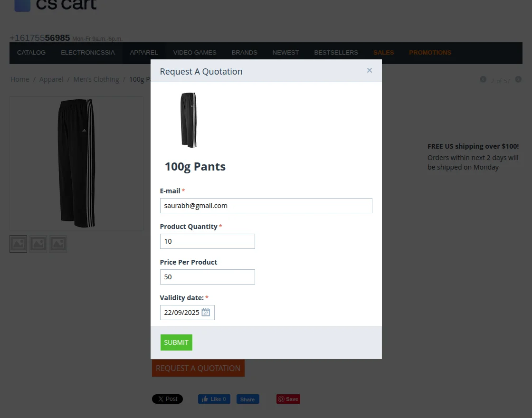Select the first product thumbnail
Screen dimensions: 532x418
(x=19, y=244)
